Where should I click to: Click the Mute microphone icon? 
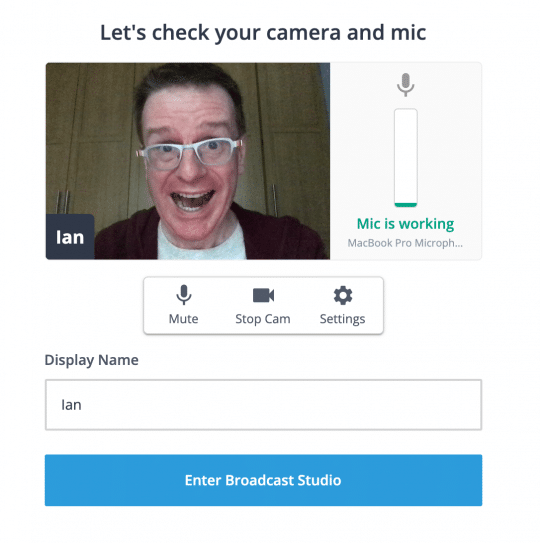tap(184, 295)
